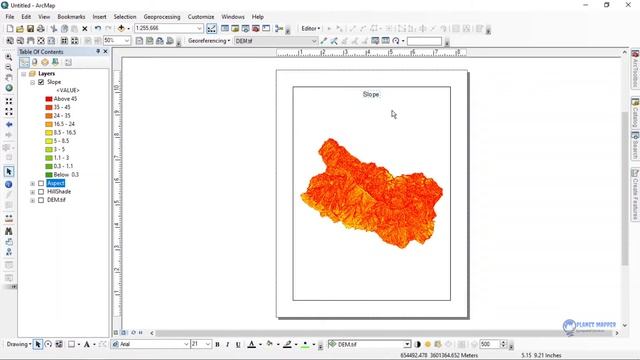Check the HillShade layer checkbox

[41, 192]
